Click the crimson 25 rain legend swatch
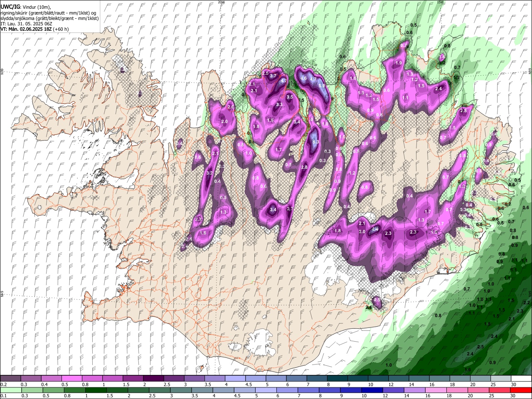Viewport: 532px width, 399px height. click(x=499, y=390)
